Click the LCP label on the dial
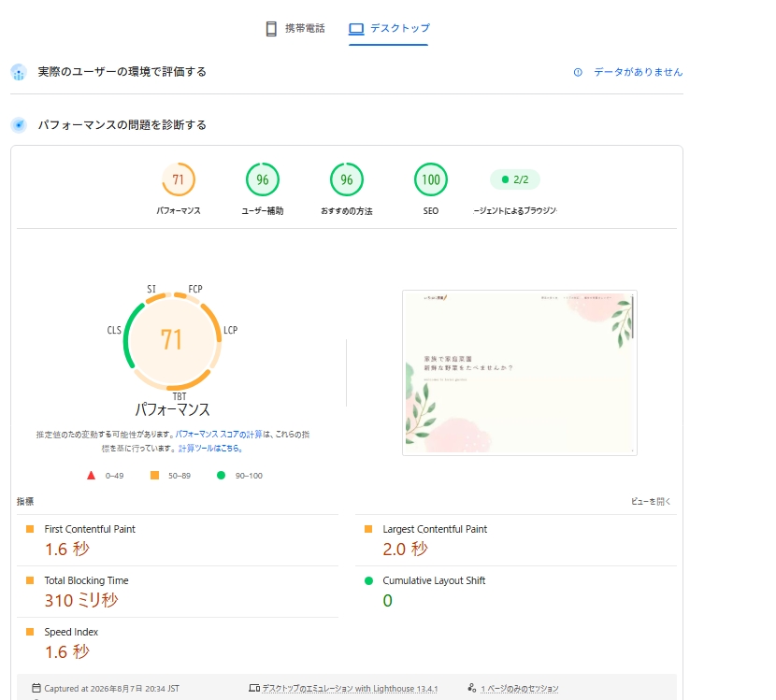Screen dimensions: 776x700 (x=231, y=330)
